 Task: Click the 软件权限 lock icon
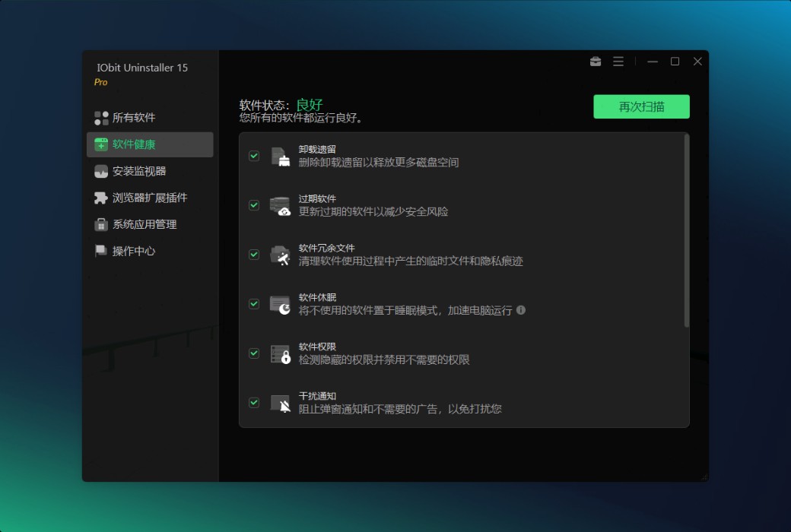click(x=280, y=354)
